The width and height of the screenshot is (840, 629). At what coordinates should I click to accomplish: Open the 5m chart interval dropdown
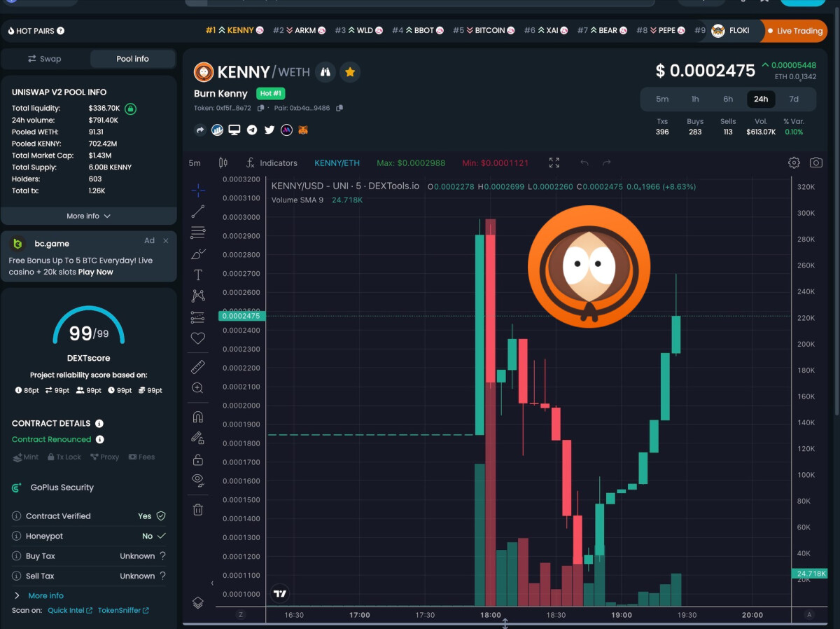(195, 163)
